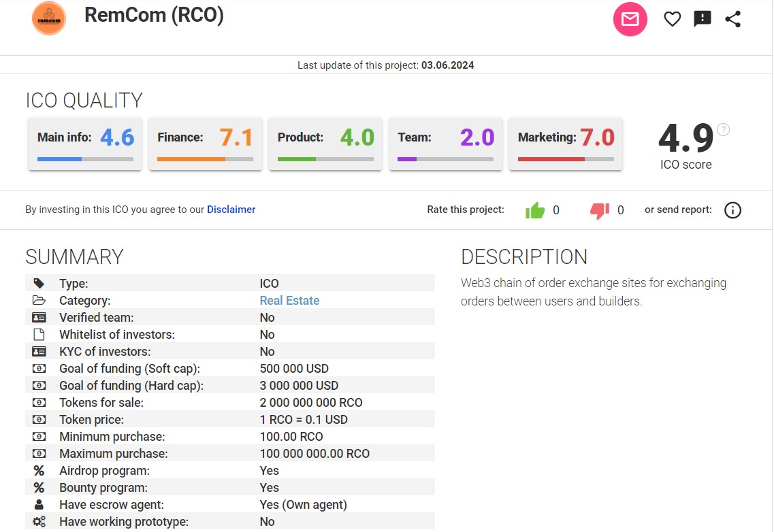Give a thumbs down rating
Screen dimensions: 774x532
point(600,211)
